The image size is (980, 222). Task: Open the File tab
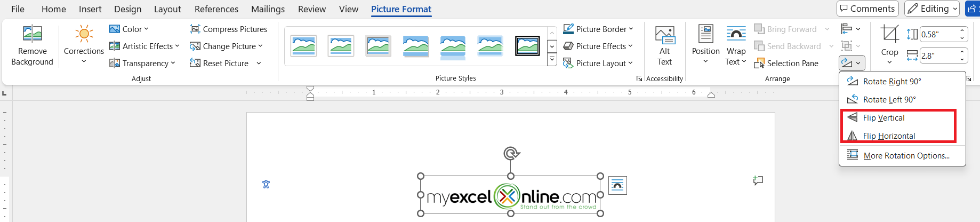[x=18, y=9]
